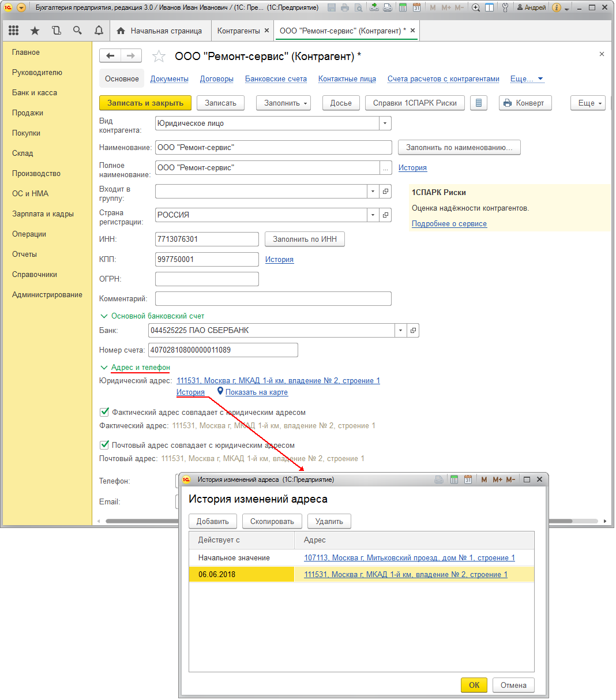Open Входит в группу record with open icon
This screenshot has width=616, height=700.
click(386, 191)
